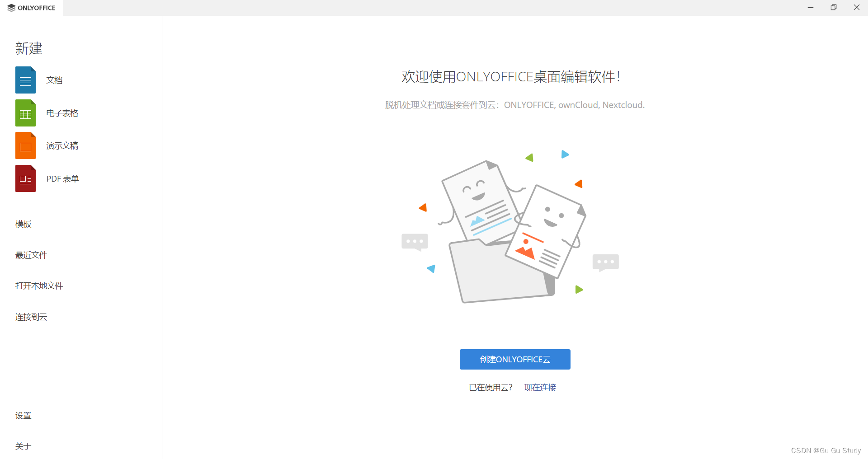Minimize the ONLYOFFICE window
Image resolution: width=868 pixels, height=459 pixels.
(811, 8)
